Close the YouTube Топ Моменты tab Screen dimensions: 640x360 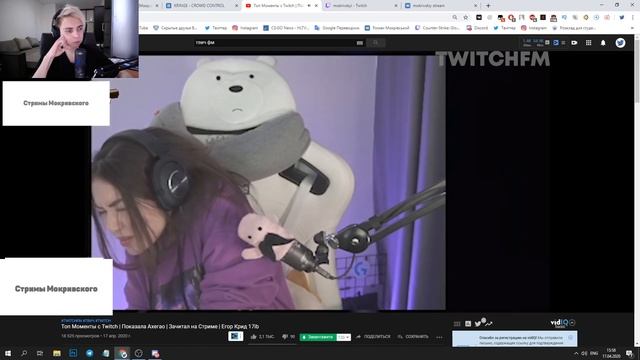(x=316, y=6)
